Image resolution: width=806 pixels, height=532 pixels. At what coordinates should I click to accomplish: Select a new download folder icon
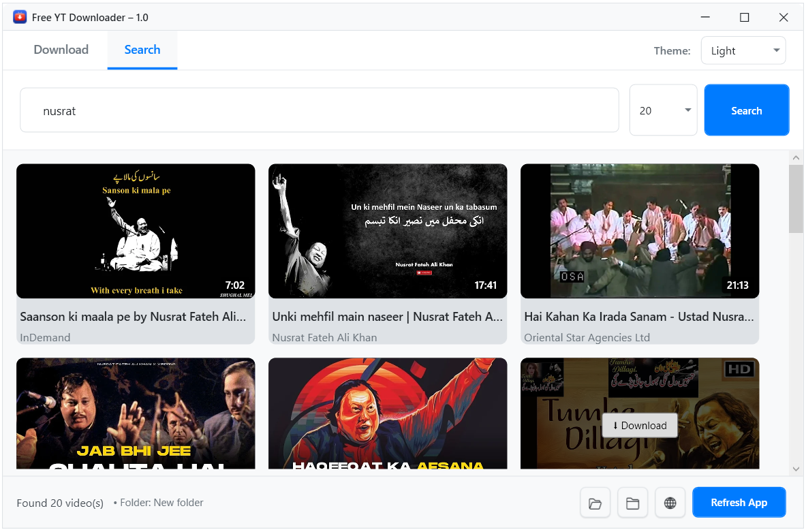point(632,502)
